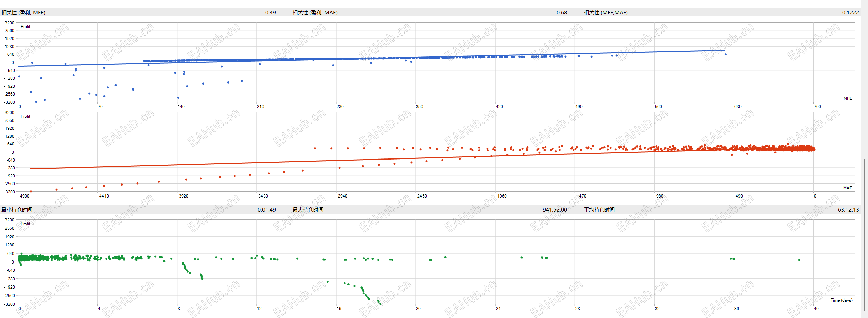Click the 560 tick on the MFE axis

pyautogui.click(x=658, y=107)
